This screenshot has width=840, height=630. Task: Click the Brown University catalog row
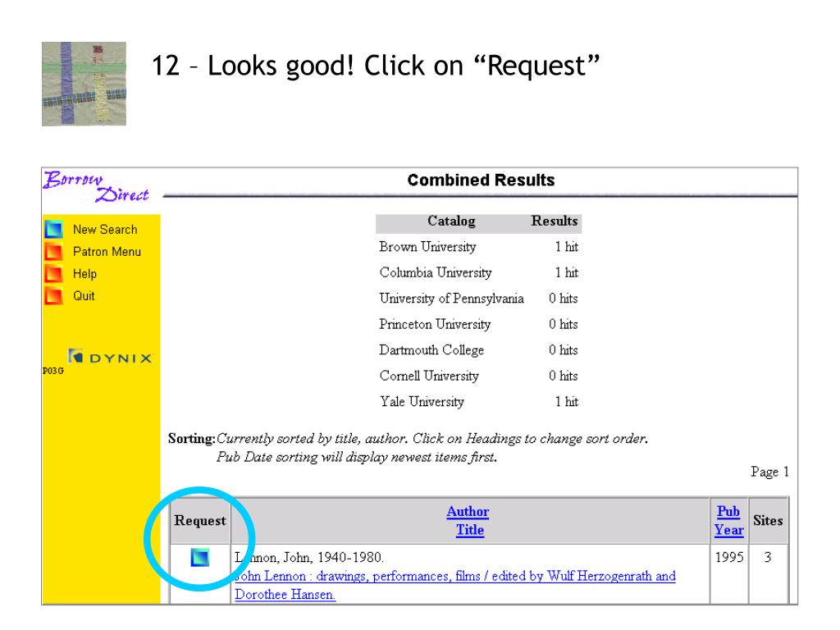click(x=478, y=246)
